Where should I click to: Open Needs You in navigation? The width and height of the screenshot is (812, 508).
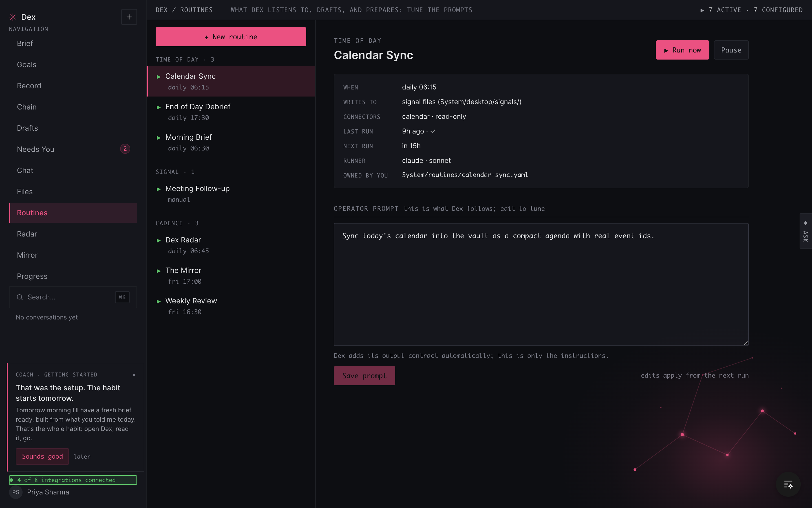pos(73,149)
